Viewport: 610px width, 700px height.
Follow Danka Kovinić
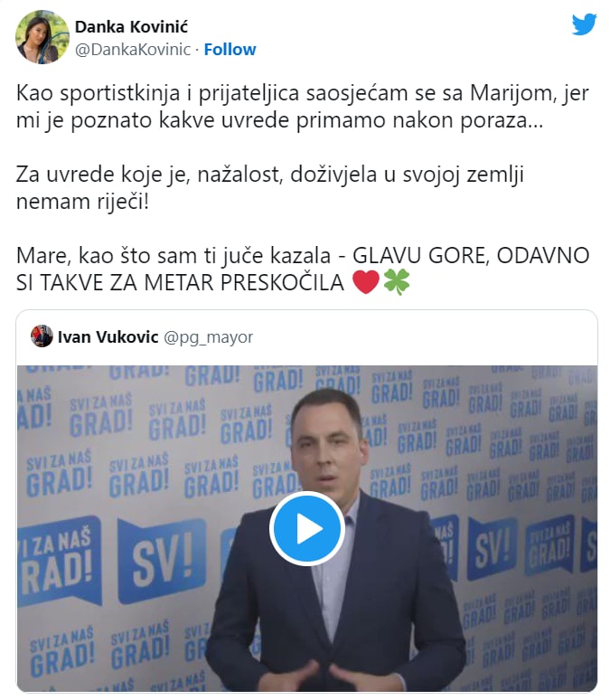coord(230,50)
